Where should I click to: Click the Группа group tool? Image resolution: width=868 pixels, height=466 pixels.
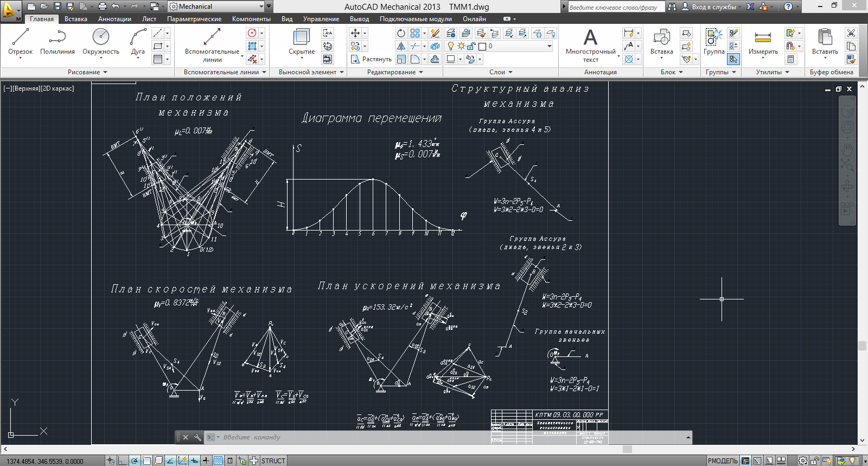tap(714, 42)
